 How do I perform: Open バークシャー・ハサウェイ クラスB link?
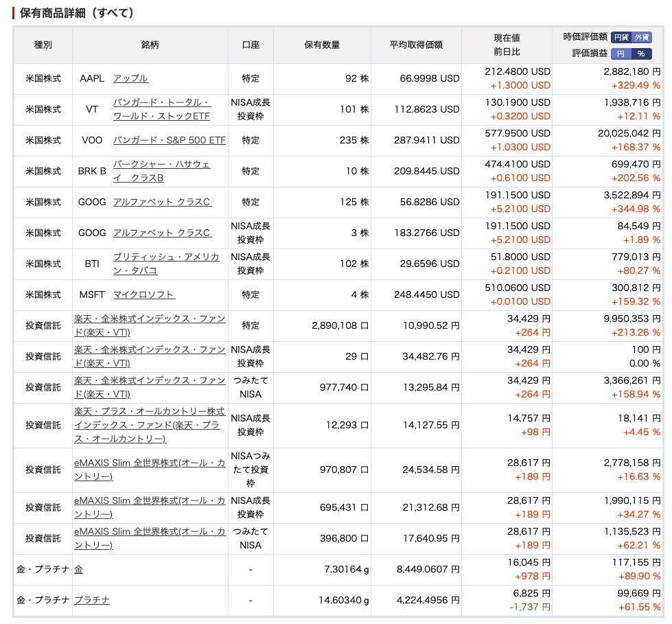coord(161,171)
